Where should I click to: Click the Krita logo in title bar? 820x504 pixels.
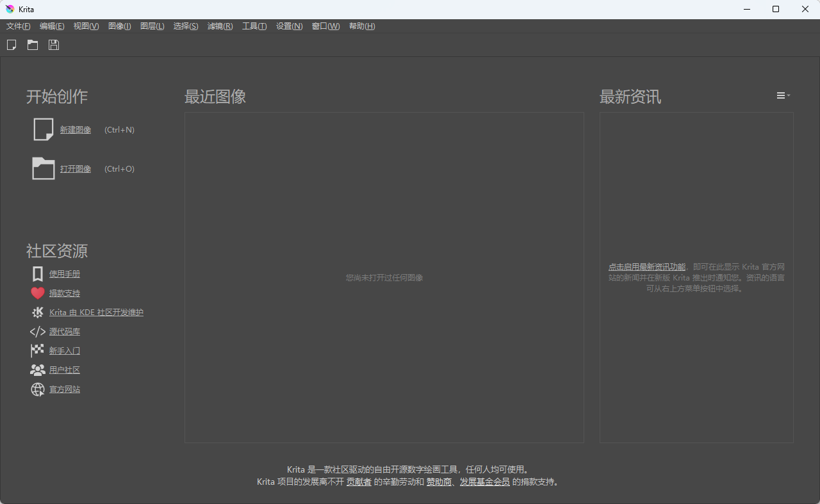[x=10, y=9]
